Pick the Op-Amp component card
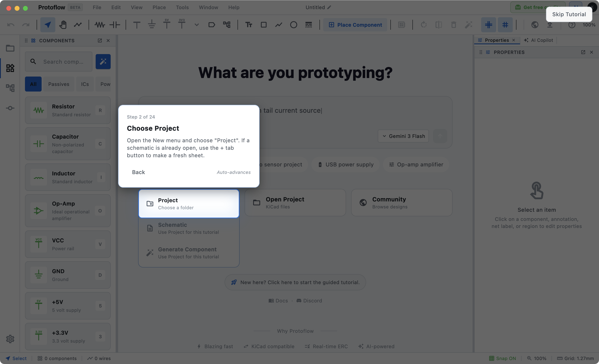599x364 pixels. coord(68,210)
